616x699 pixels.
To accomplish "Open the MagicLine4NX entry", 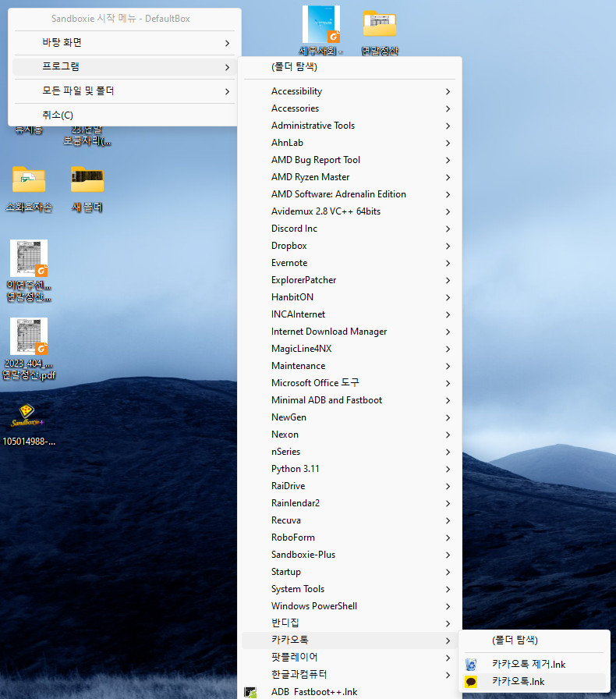I will click(x=350, y=349).
